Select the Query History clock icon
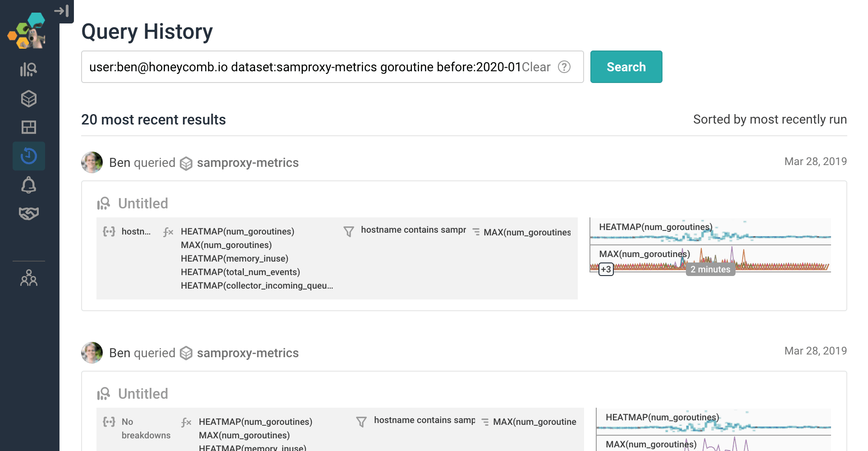The width and height of the screenshot is (868, 451). pos(28,156)
